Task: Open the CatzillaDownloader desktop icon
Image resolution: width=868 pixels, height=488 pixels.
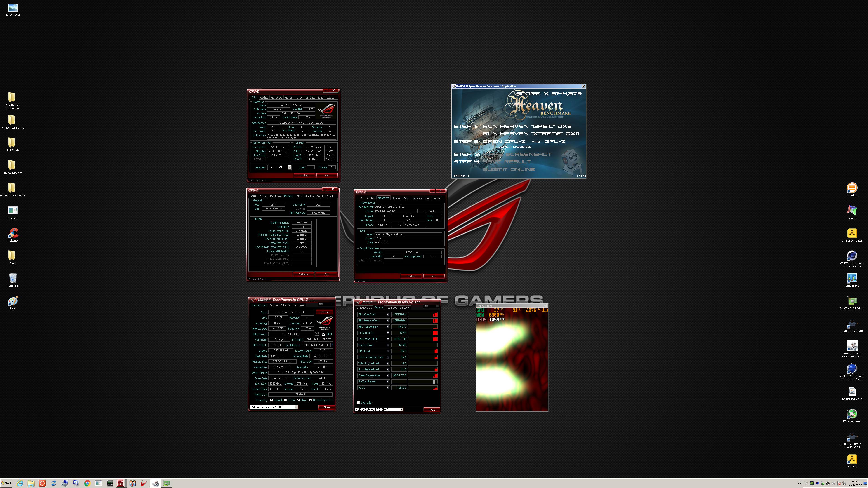Action: [x=852, y=235]
